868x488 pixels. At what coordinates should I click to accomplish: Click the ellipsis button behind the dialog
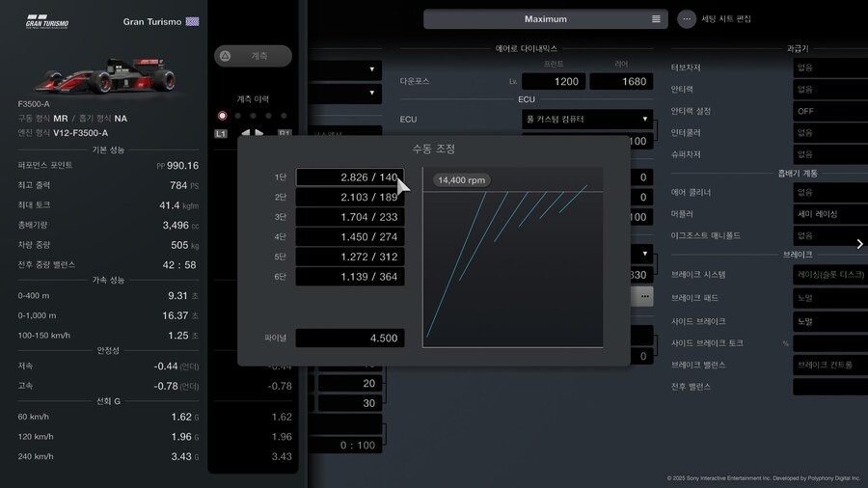coord(644,297)
